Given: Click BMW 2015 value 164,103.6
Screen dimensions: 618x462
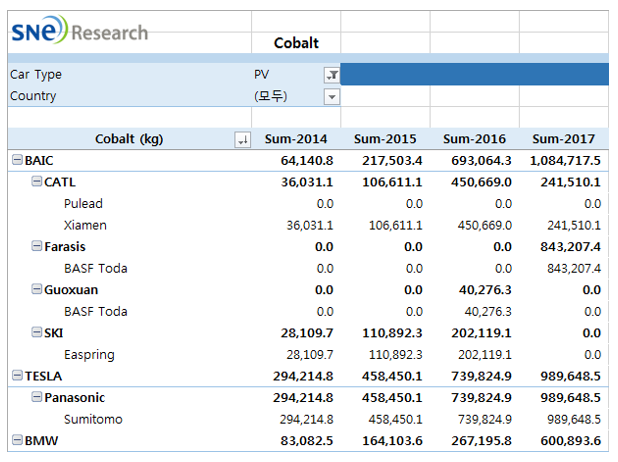Looking at the screenshot, I should click(x=392, y=441).
